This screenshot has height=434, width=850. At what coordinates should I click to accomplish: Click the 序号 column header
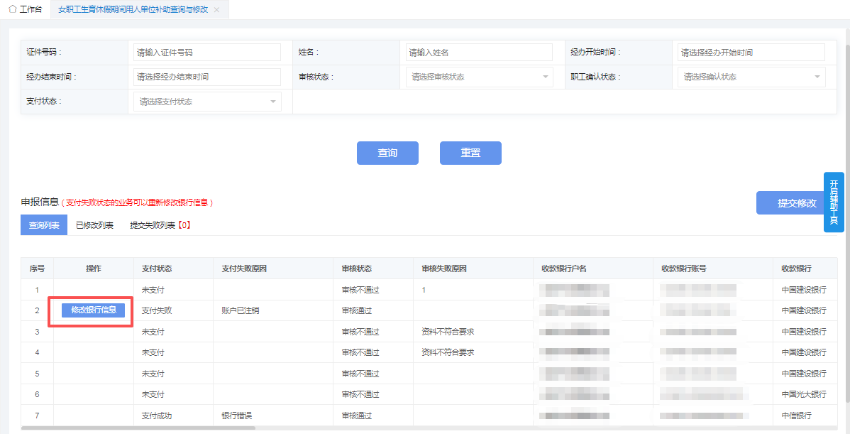(x=37, y=268)
